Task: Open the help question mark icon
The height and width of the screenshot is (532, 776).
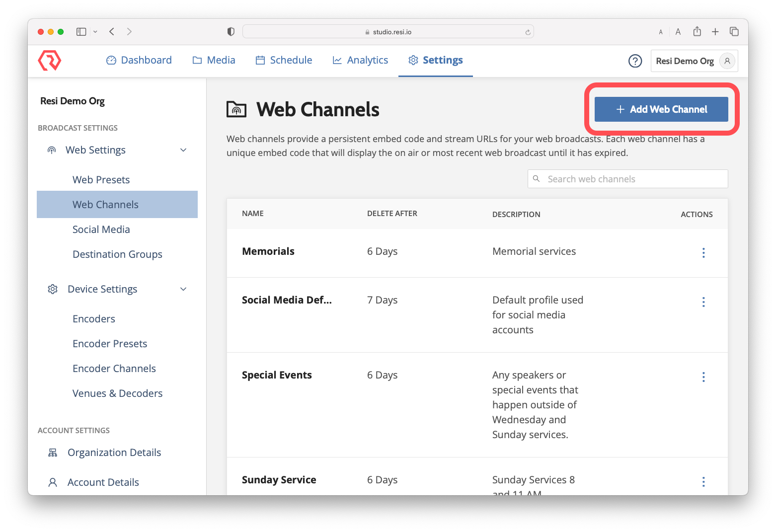Action: click(635, 61)
